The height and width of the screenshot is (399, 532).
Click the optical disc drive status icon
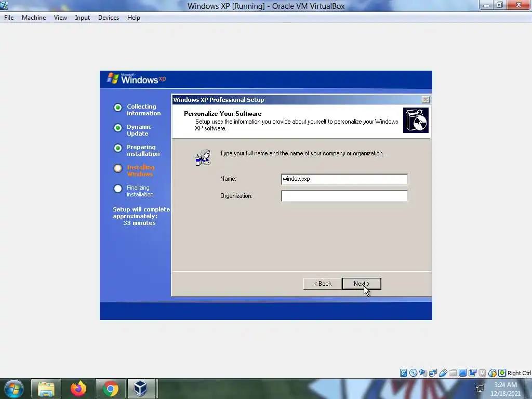(x=413, y=373)
